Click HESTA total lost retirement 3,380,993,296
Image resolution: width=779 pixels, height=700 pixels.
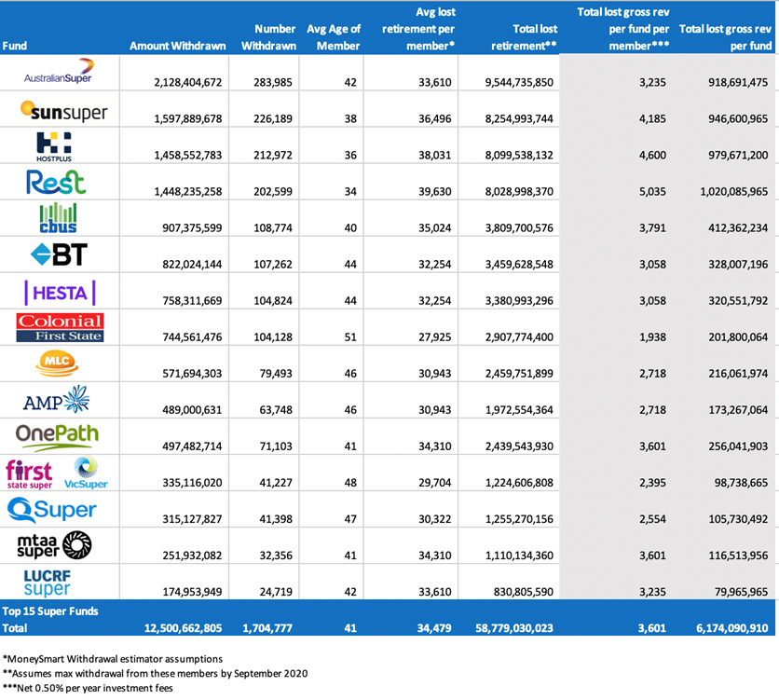tap(519, 300)
